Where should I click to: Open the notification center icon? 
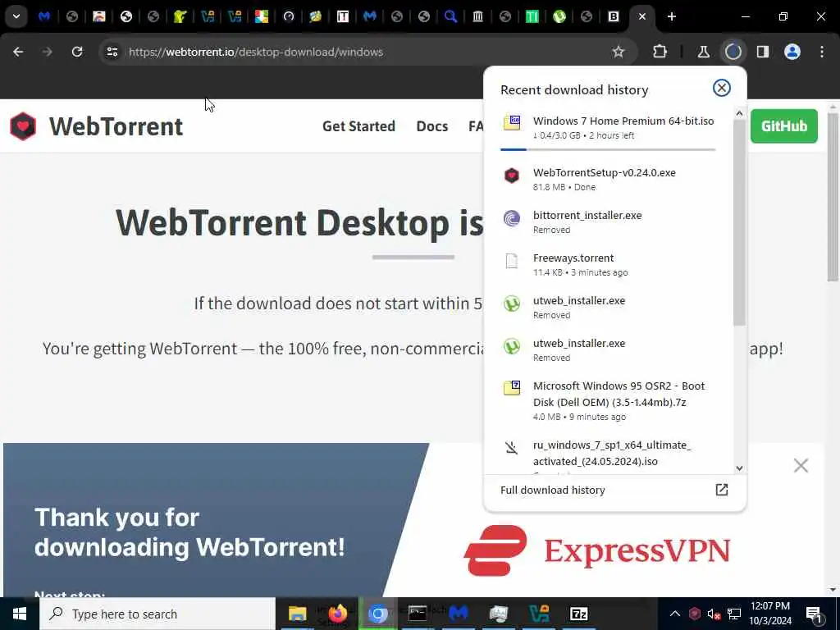click(814, 614)
